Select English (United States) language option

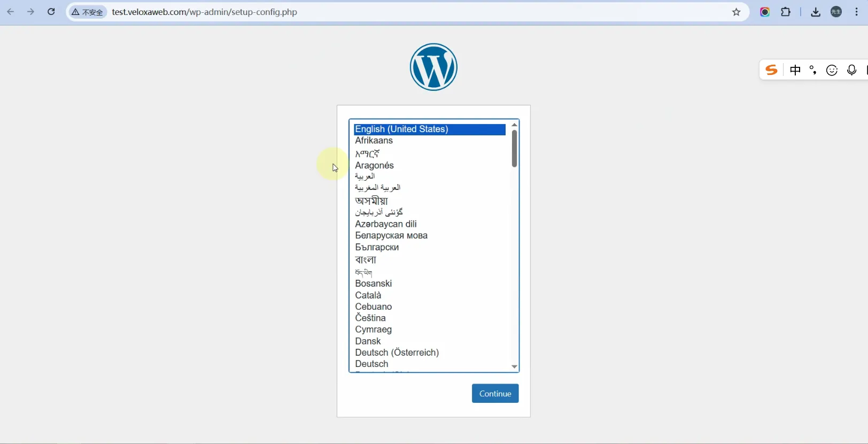[x=401, y=129]
